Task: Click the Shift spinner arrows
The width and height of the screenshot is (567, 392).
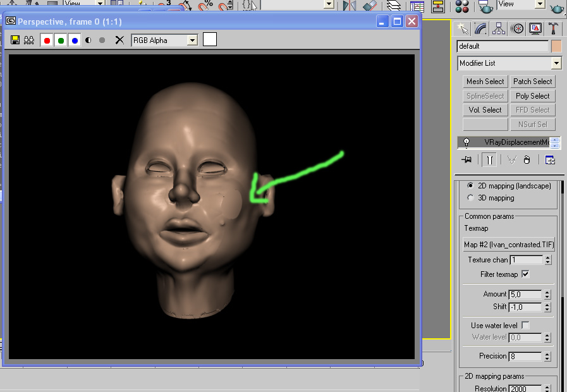Action: [x=547, y=307]
